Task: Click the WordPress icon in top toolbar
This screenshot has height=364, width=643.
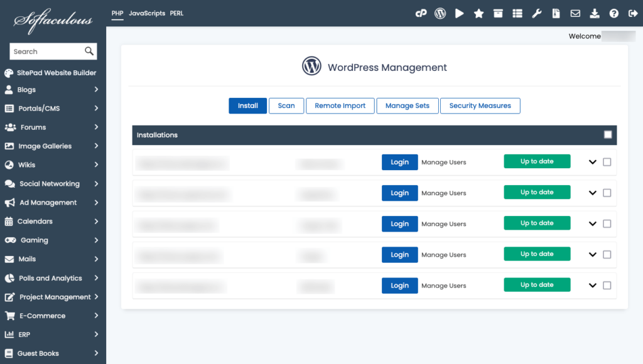Action: coord(440,14)
